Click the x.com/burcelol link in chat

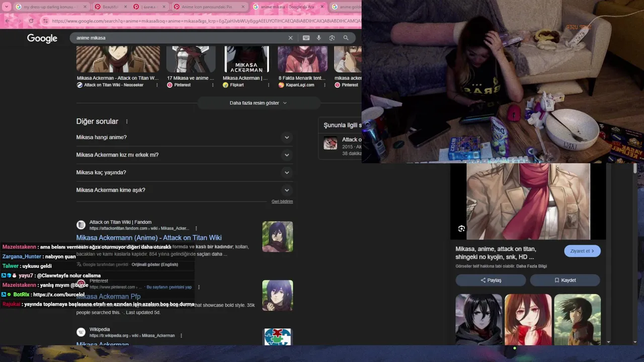pyautogui.click(x=59, y=295)
